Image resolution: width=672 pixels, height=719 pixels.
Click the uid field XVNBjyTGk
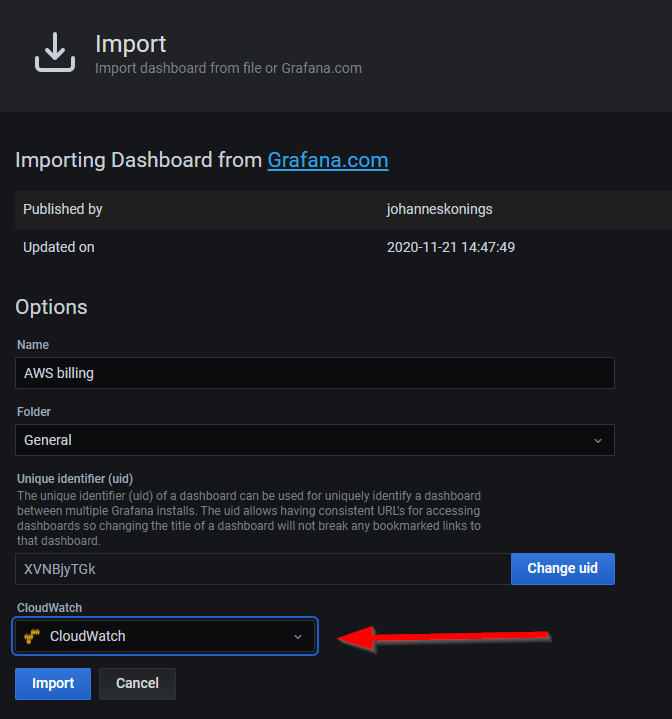pos(263,569)
